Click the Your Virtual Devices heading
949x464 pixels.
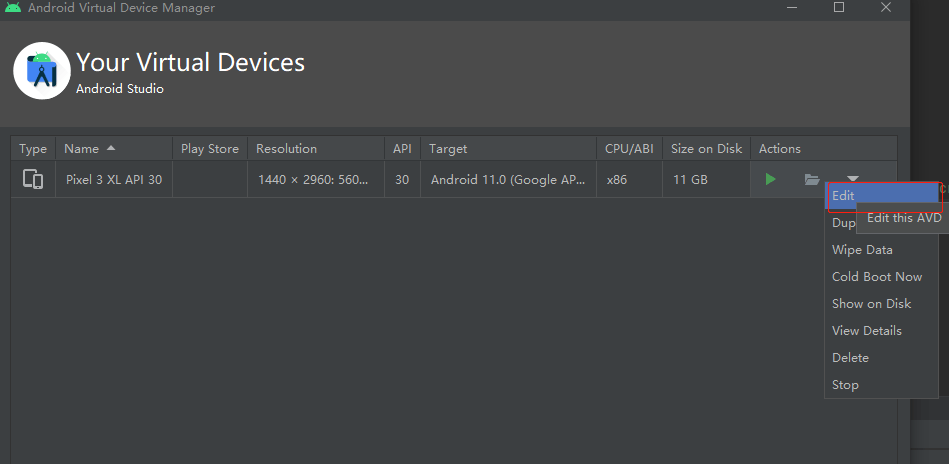pos(190,63)
